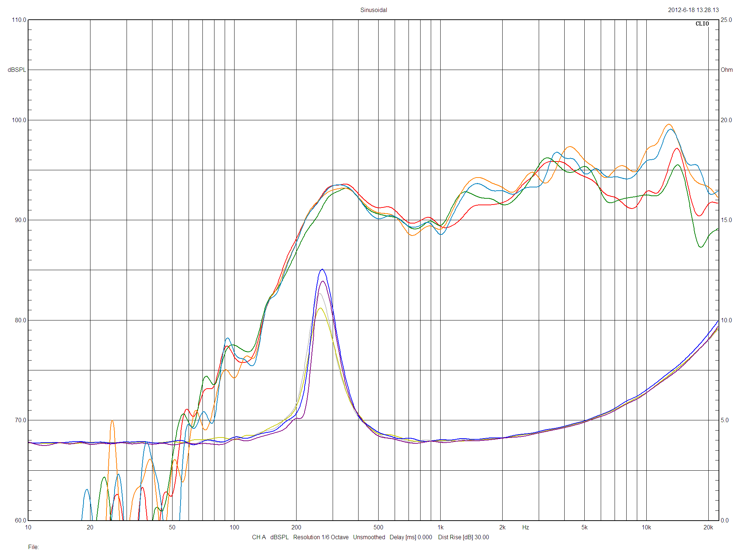Image resolution: width=747 pixels, height=560 pixels.
Task: Click the '5k' frequency axis label
Action: coord(584,527)
